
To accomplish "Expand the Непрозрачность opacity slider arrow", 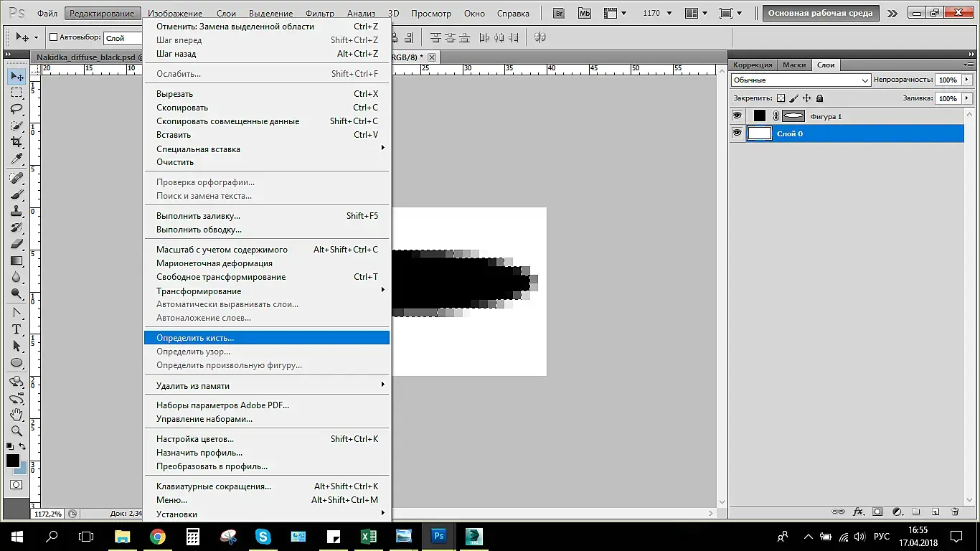I will click(967, 80).
